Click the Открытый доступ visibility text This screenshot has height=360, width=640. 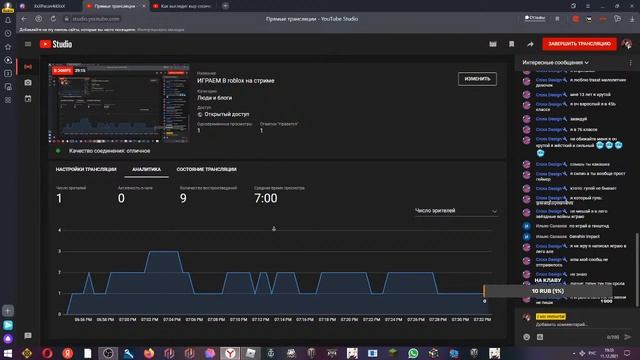227,114
